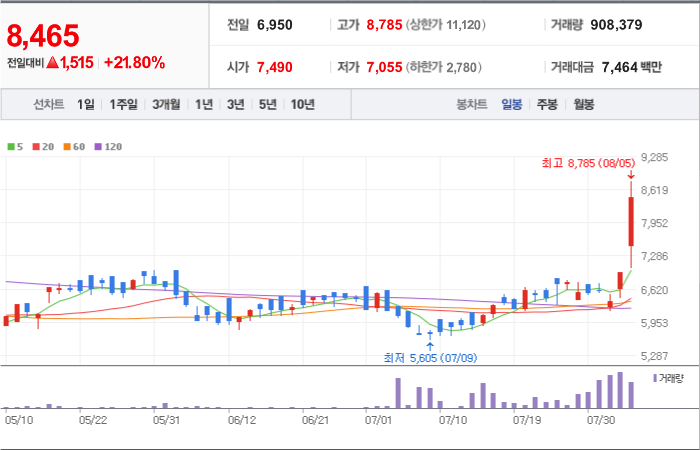Image resolution: width=700 pixels, height=450 pixels.
Task: Switch line chart to 1주일
Action: pyautogui.click(x=124, y=105)
